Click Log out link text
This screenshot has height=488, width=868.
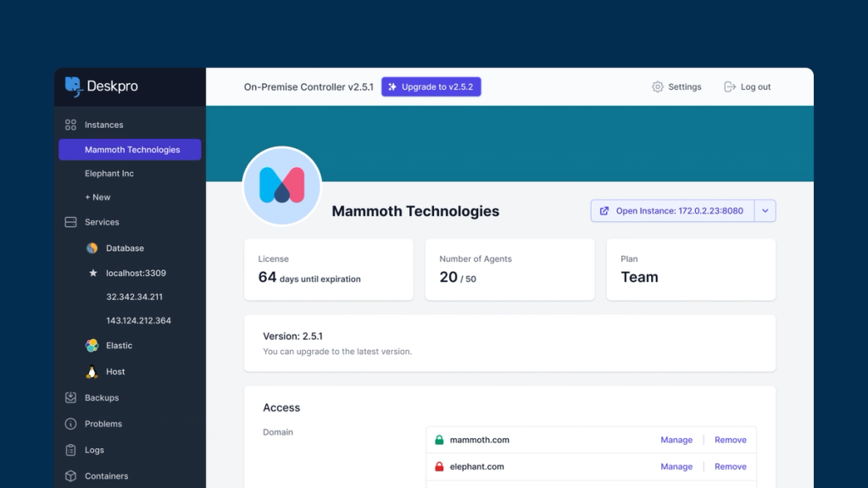pos(755,87)
